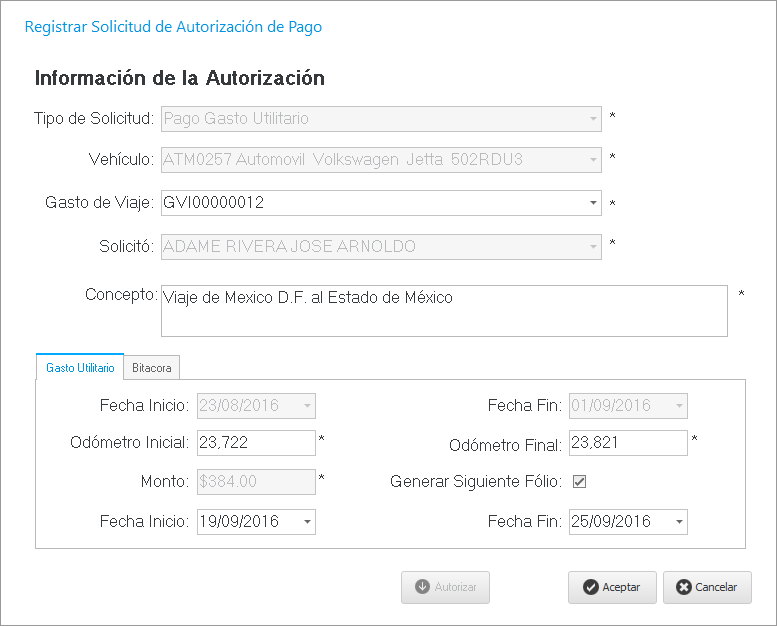The height and width of the screenshot is (626, 777).
Task: Click the down-arrow icon on Autorizar button
Action: [x=423, y=587]
